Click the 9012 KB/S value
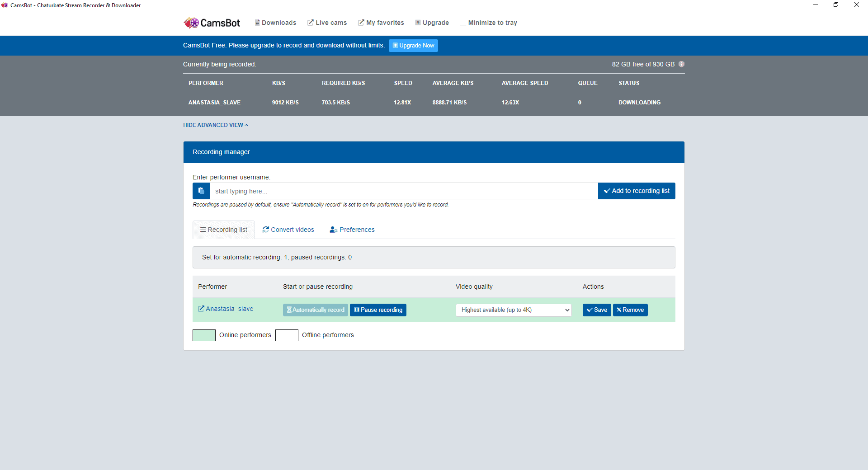868x470 pixels. click(285, 103)
